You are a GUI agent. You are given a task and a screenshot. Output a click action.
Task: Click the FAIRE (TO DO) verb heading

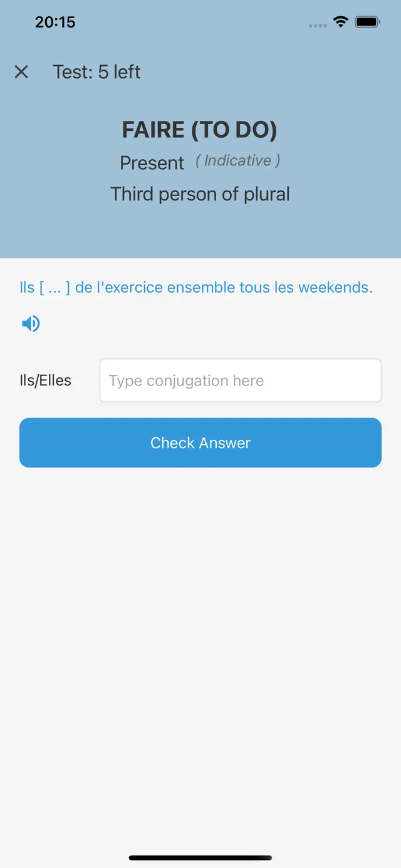200,130
